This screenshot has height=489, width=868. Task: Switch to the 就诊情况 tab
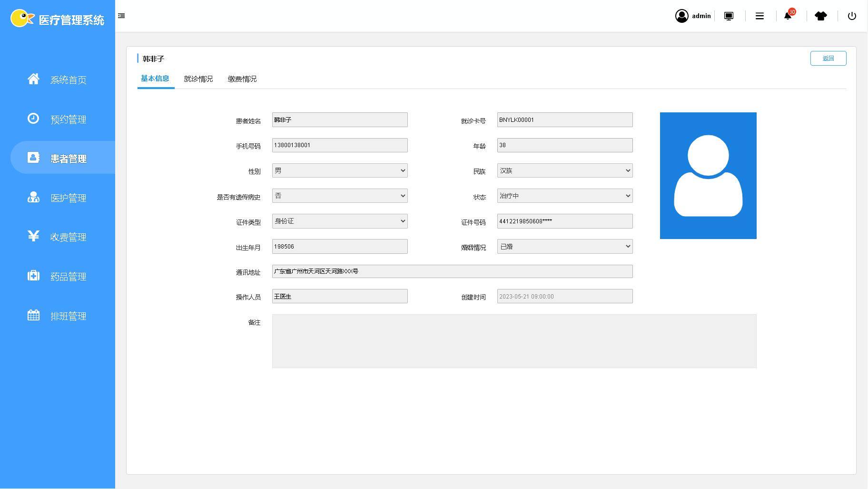coord(198,79)
